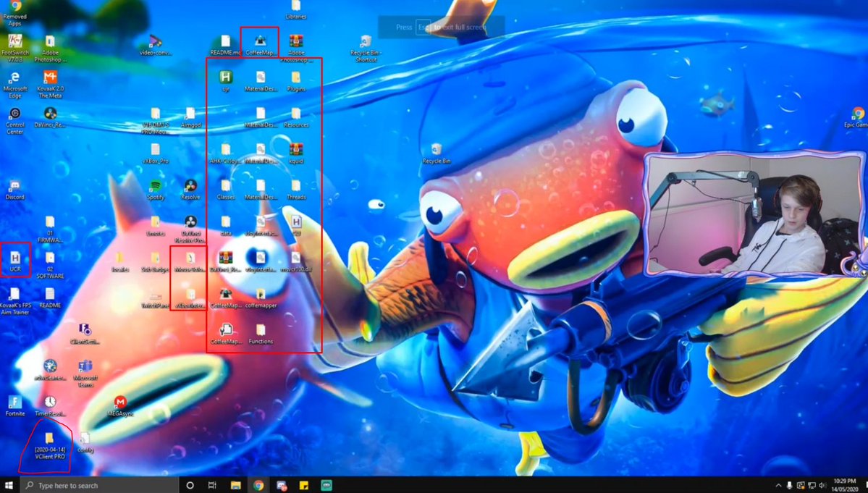Screen dimensions: 868x493
Task: Click the Windows Start button
Action: coord(9,485)
